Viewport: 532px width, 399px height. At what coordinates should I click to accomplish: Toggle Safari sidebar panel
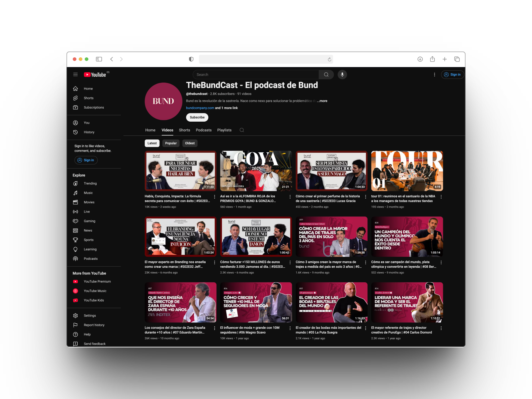(x=99, y=59)
